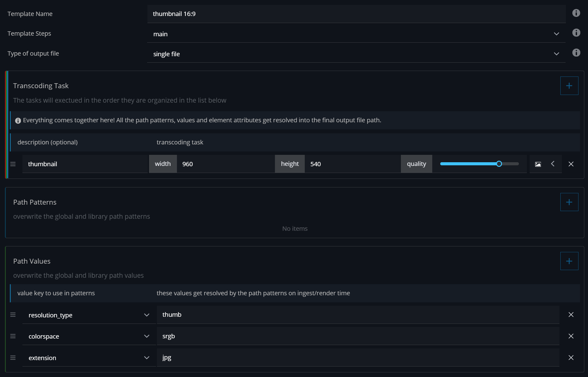Click the image icon in thumbnail task row
The height and width of the screenshot is (377, 588).
pyautogui.click(x=538, y=164)
